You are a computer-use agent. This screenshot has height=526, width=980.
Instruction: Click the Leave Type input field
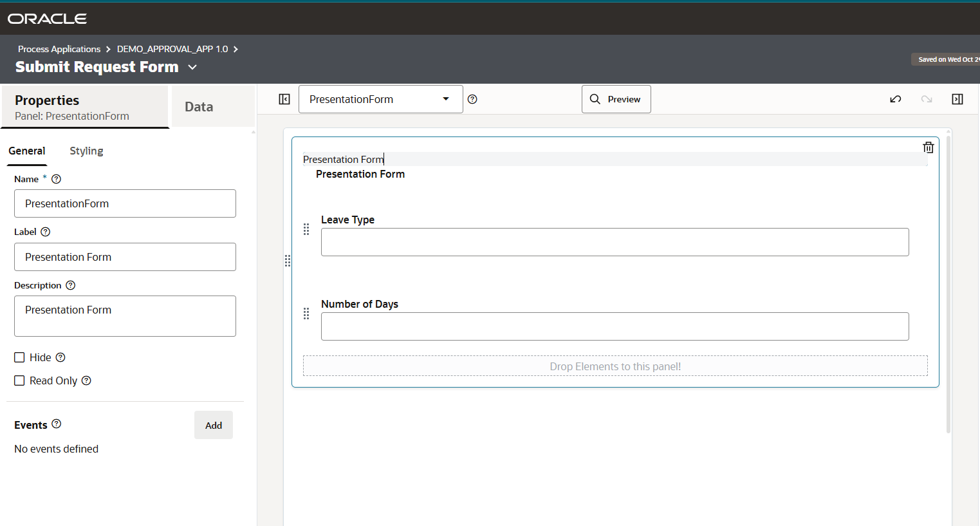[615, 242]
